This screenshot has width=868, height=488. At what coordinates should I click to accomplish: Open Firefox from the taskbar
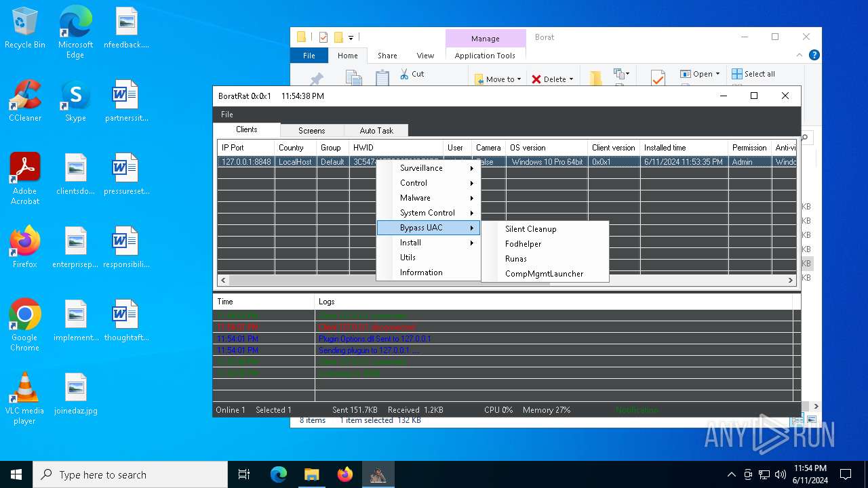click(344, 474)
